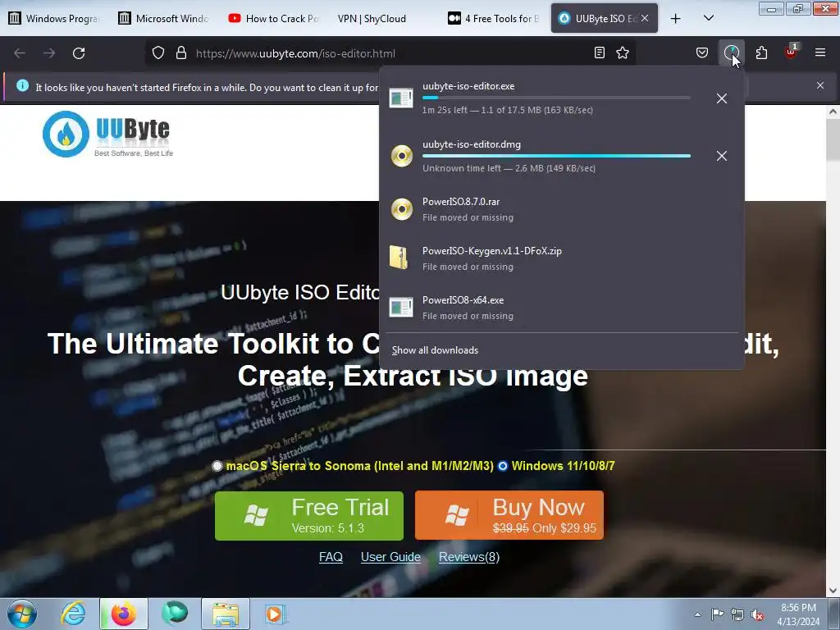Open Windows Start button
The height and width of the screenshot is (630, 840).
click(22, 614)
